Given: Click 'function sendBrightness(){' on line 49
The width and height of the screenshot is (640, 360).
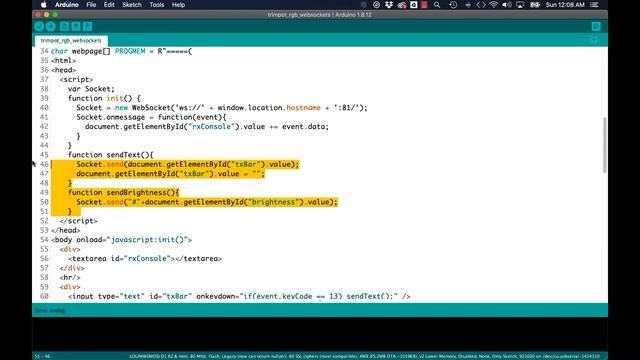Looking at the screenshot, I should [123, 192].
